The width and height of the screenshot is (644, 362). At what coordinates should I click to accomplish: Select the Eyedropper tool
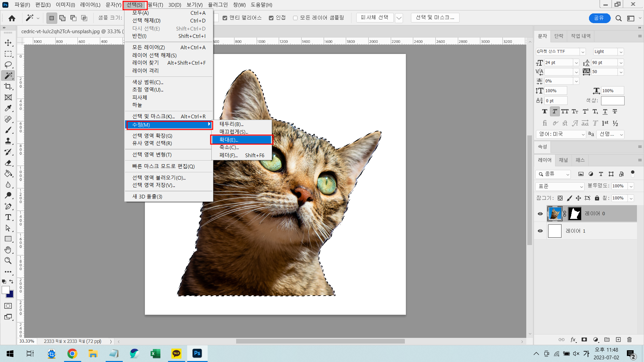pyautogui.click(x=8, y=108)
